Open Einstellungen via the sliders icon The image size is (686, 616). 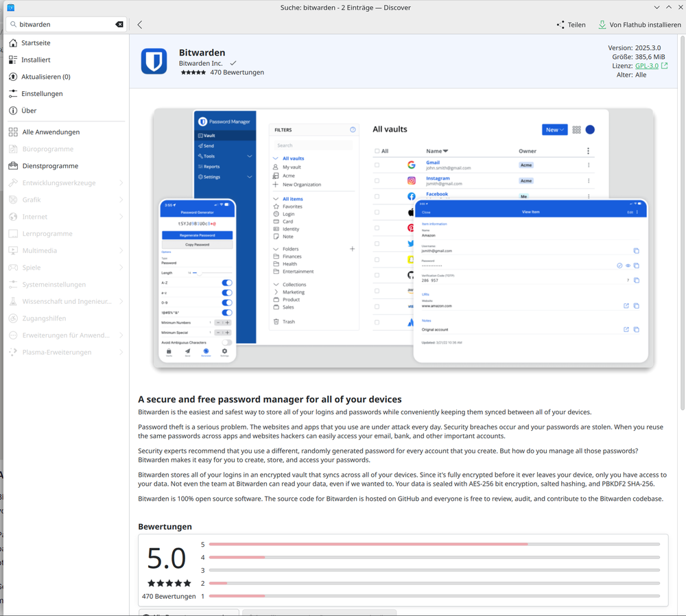(13, 93)
